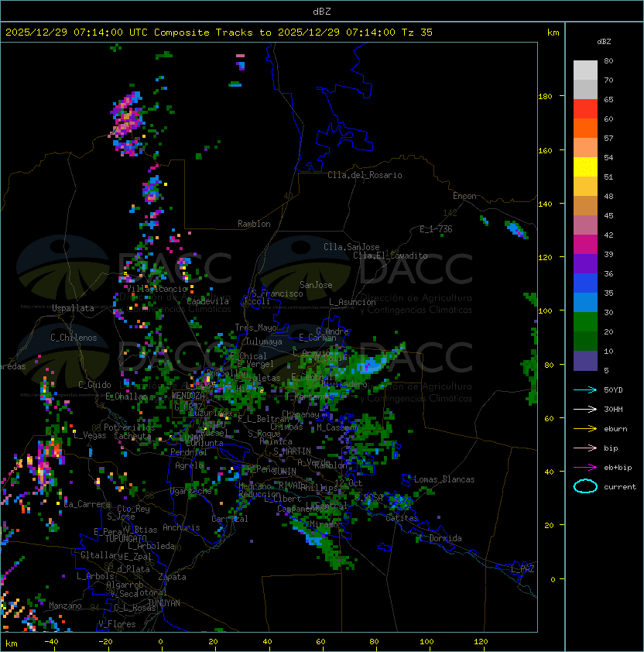This screenshot has width=644, height=652.
Task: Click the Tres_Mayo place label
Action: click(255, 328)
